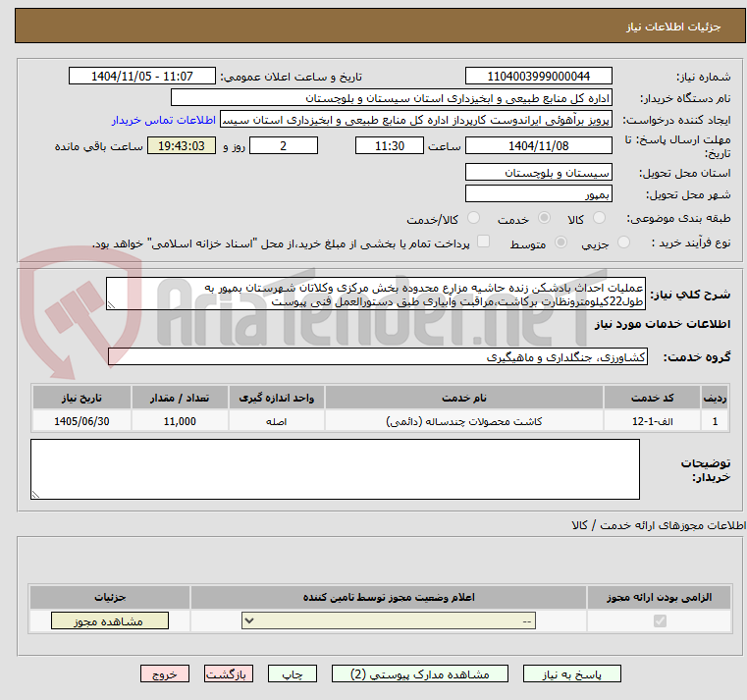Select the کالا/خدمت radio button

473,218
